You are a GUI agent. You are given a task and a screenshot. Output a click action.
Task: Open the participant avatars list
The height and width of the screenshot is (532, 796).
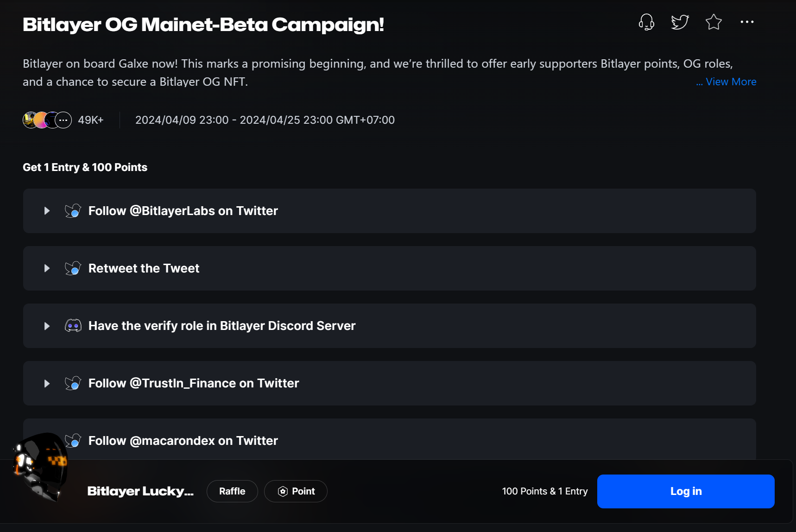tap(47, 120)
